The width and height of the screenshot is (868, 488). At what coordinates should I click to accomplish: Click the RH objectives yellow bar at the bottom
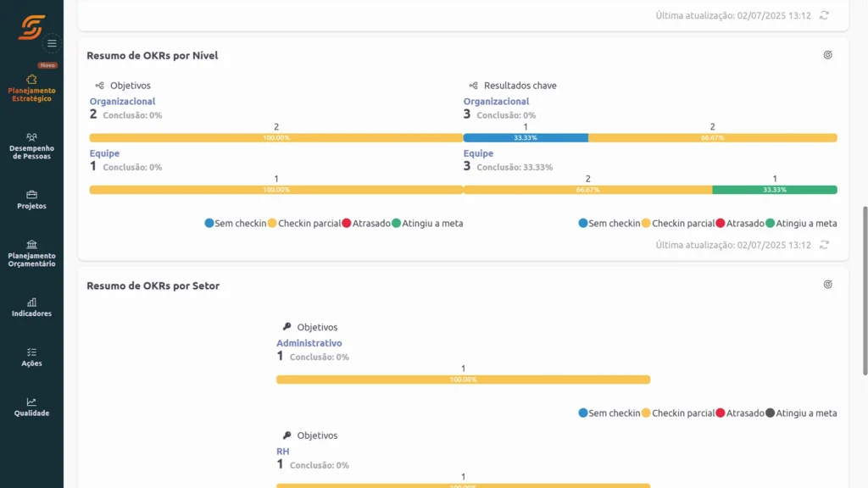(464, 485)
